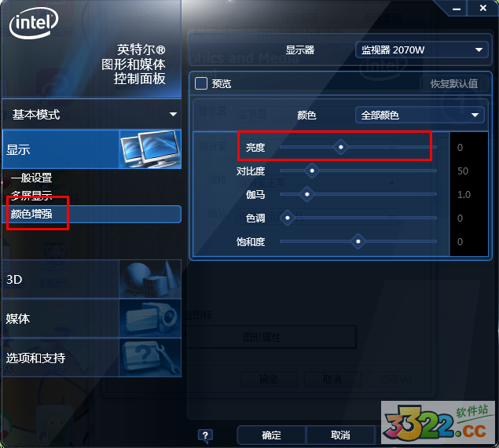499x448 pixels.
Task: Open the camcorder media icon section
Action: click(x=150, y=318)
